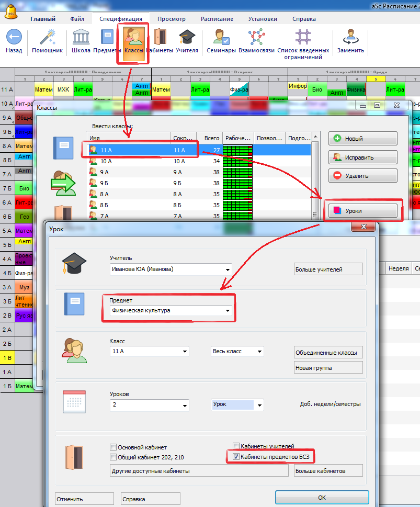Viewport: 420px width, 507px height.
Task: Toggle the Общий кабинет 202, 210 checkbox
Action: pos(113,457)
